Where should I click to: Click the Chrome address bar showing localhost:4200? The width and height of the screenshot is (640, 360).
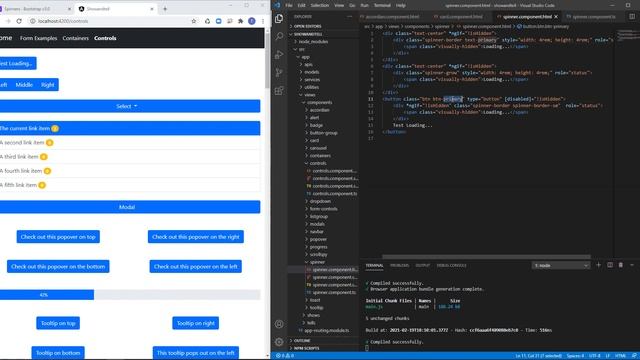click(108, 21)
